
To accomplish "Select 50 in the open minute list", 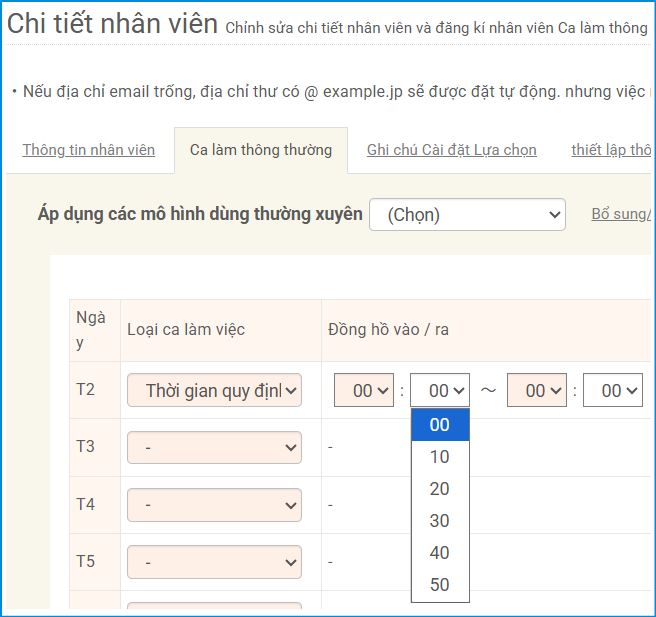I will coord(440,585).
